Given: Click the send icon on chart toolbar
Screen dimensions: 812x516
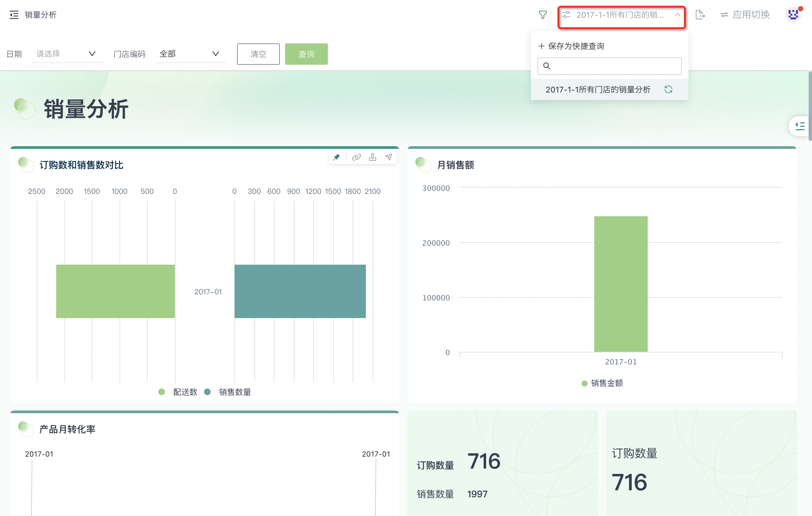Looking at the screenshot, I should pos(389,157).
